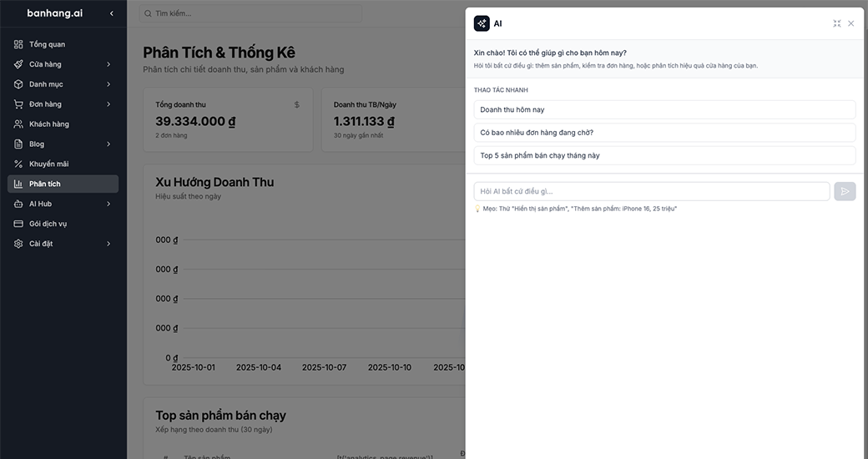Viewport: 868px width, 459px height.
Task: Click the Đơn hàng cart icon
Action: tap(18, 104)
